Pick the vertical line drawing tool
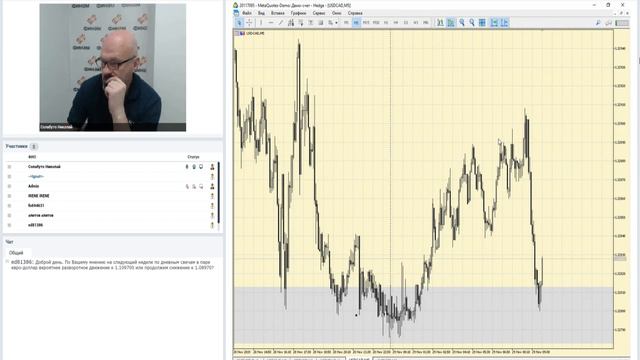The image size is (640, 360). pos(261,23)
